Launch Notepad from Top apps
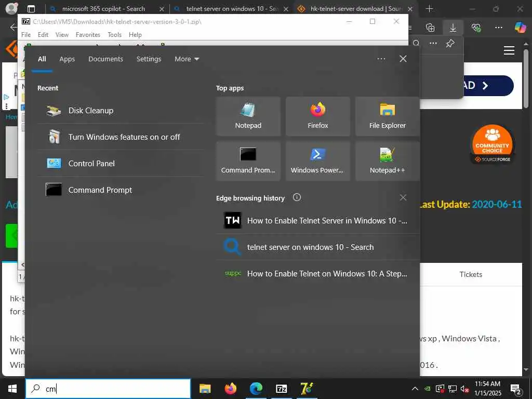Screen dimensions: 532x399 point(248,116)
